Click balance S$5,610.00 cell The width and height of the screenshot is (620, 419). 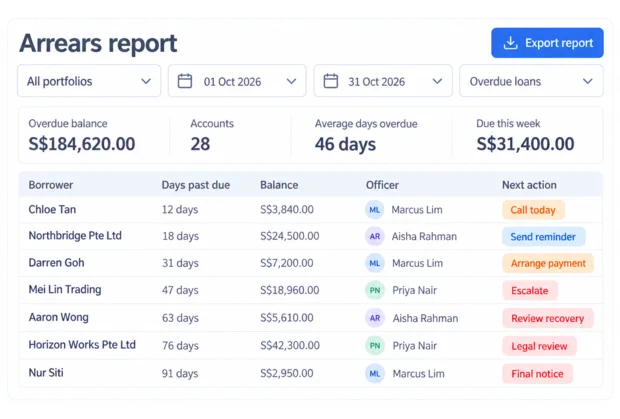tap(287, 318)
